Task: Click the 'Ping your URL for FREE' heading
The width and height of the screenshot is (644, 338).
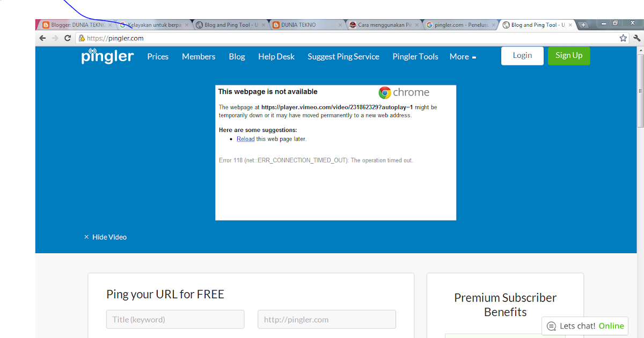Action: coord(165,294)
